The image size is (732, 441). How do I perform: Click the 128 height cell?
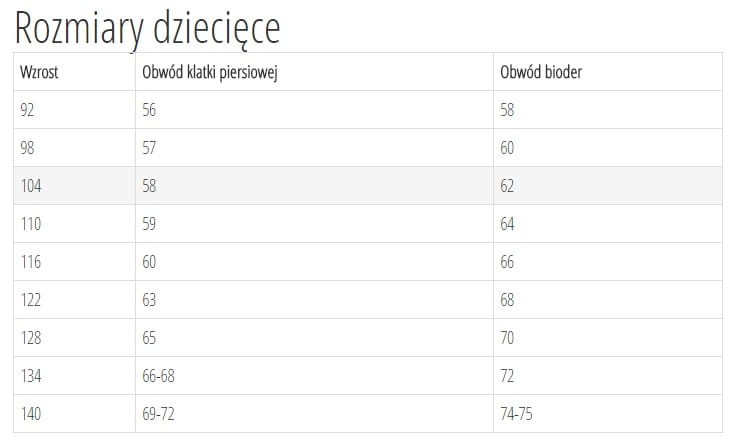click(31, 338)
